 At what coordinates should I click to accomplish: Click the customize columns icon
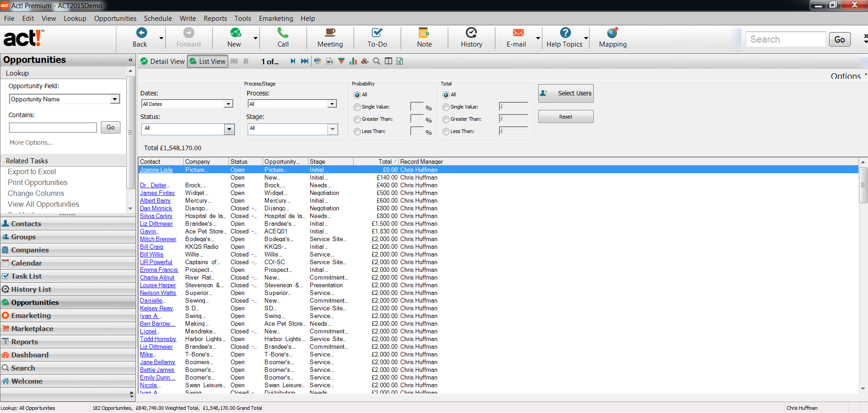click(x=388, y=61)
